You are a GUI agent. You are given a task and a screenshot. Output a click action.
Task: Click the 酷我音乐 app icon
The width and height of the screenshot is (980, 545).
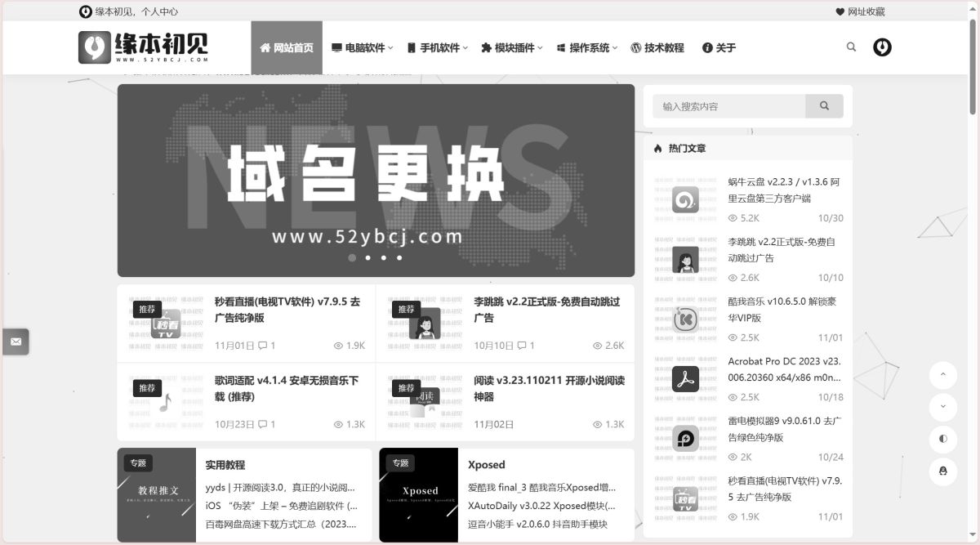(685, 319)
